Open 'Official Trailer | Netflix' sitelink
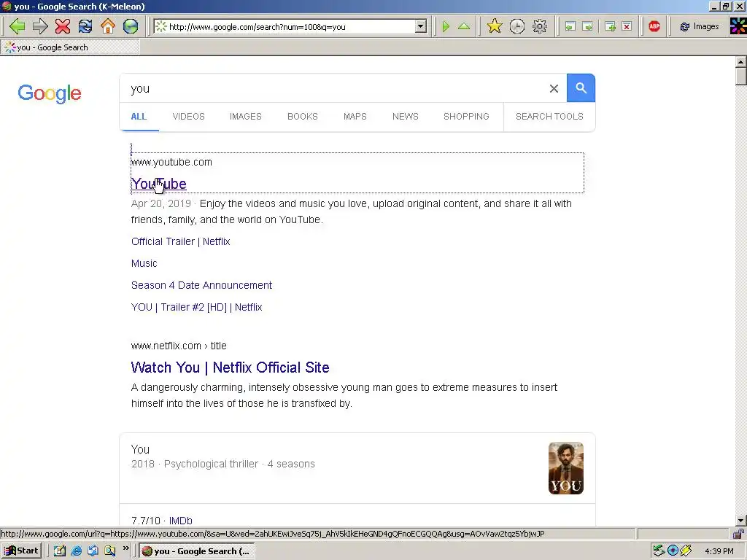This screenshot has width=747, height=560. (x=181, y=241)
